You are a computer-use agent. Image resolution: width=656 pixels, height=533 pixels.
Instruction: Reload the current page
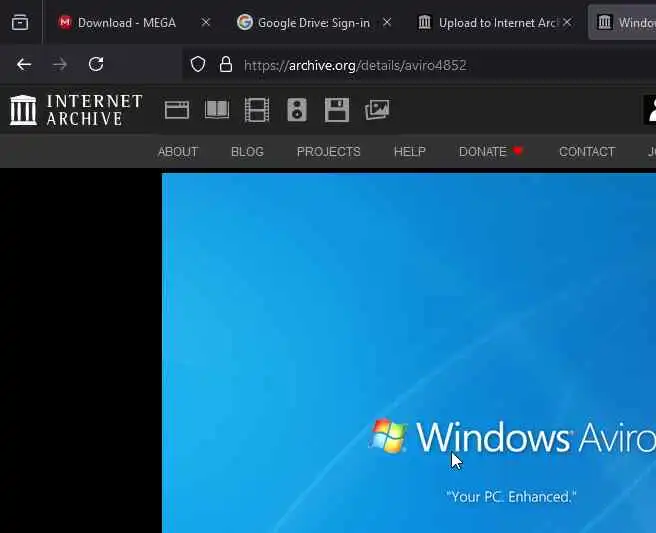(96, 64)
